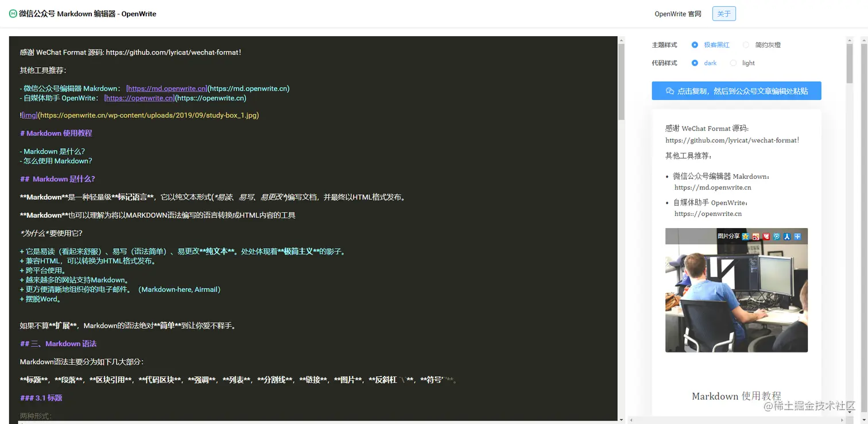This screenshot has height=424, width=868.
Task: Click the '+ 跨平台使用。' list line
Action: tap(43, 271)
